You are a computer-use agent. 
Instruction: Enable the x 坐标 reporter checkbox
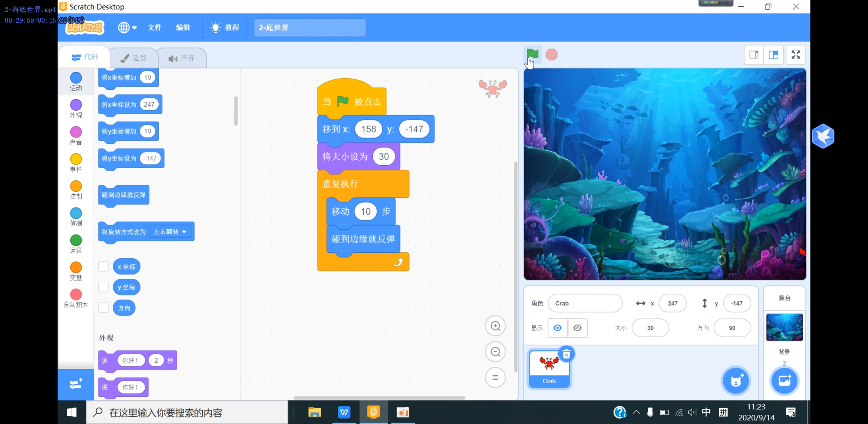coord(103,266)
